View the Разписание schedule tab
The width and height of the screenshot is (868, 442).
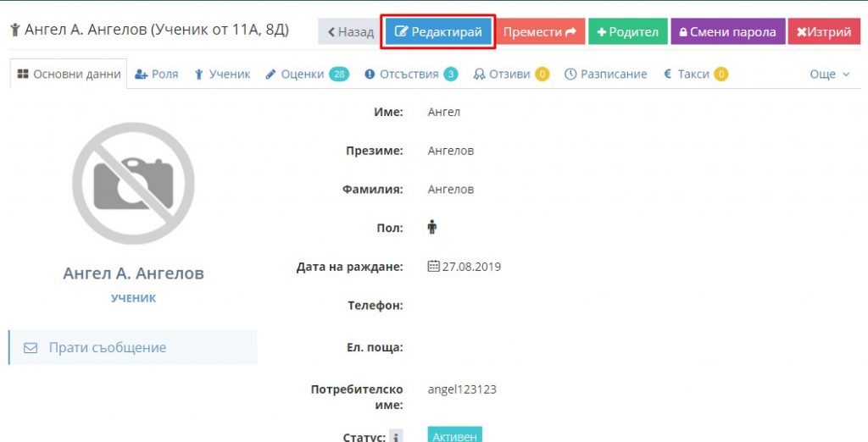[605, 75]
